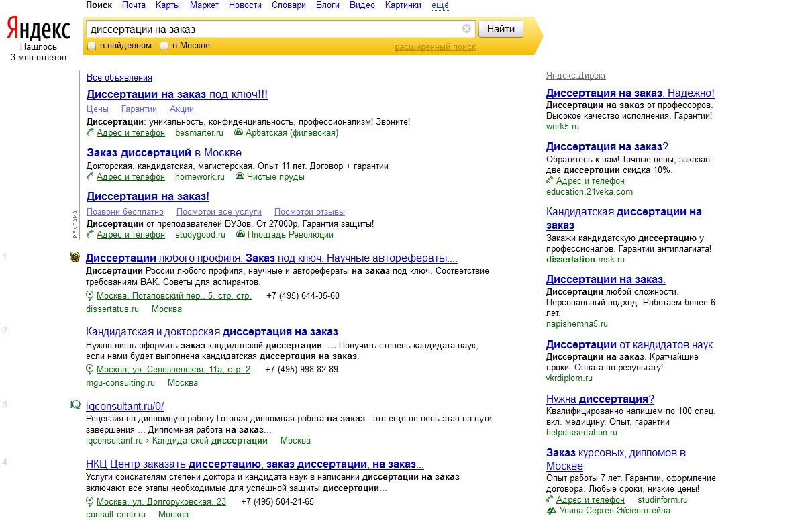
Task: Open the "Все объявления" link
Action: click(x=119, y=77)
